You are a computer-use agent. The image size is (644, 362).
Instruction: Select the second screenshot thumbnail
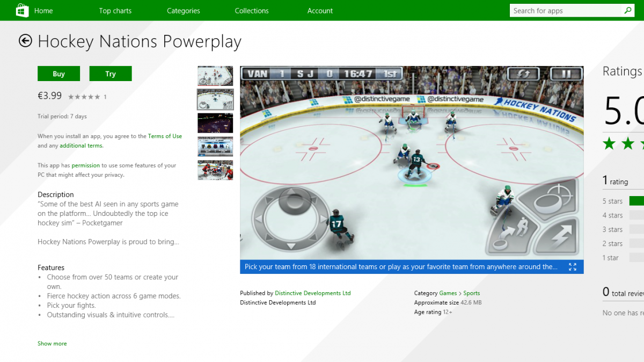pyautogui.click(x=215, y=99)
